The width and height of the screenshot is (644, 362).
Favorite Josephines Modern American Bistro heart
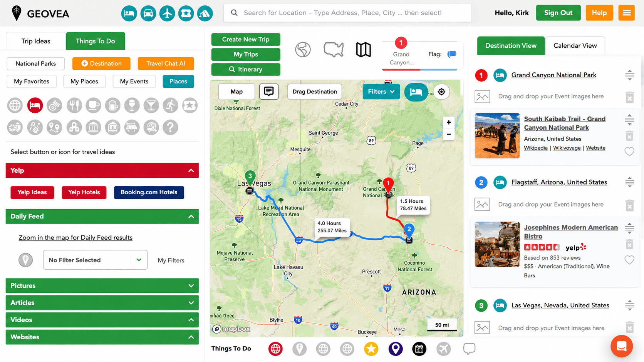[629, 260]
